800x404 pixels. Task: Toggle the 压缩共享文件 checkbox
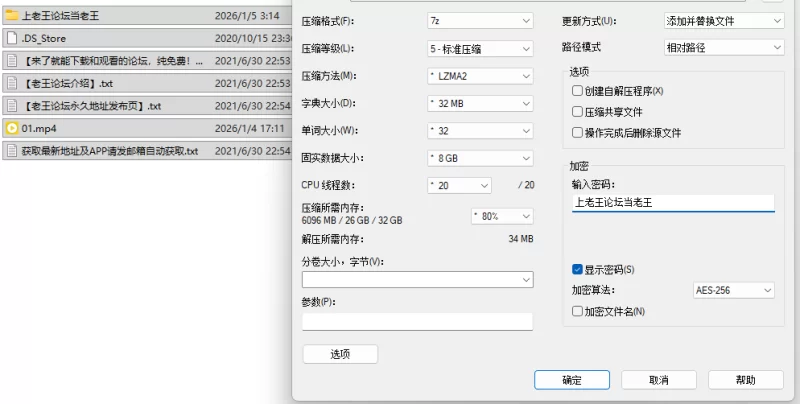pyautogui.click(x=577, y=112)
